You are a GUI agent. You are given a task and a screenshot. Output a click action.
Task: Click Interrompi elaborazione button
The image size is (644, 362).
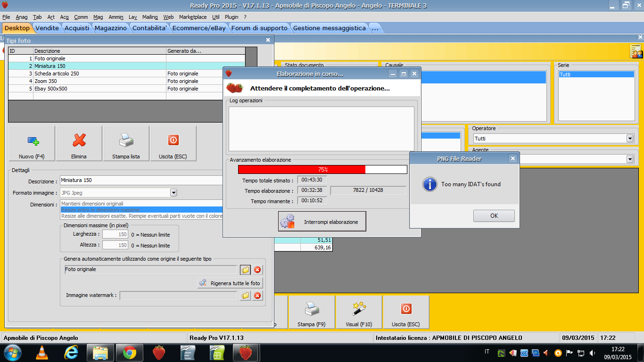coord(322,222)
